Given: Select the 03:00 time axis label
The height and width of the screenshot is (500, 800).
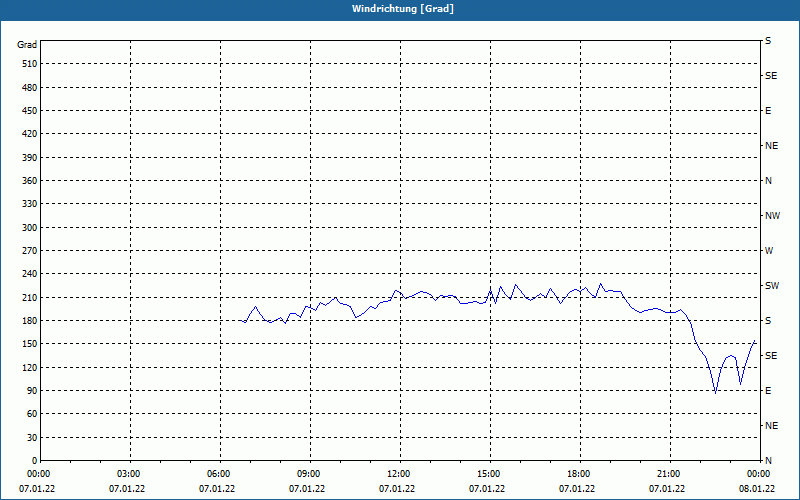Looking at the screenshot, I should (129, 474).
